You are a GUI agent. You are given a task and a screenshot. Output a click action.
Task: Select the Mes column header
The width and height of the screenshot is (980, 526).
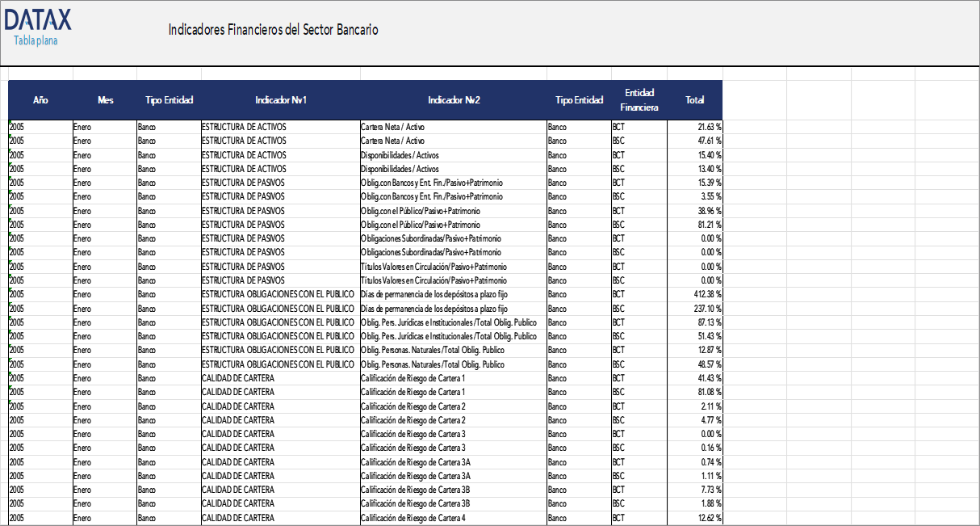pos(104,100)
